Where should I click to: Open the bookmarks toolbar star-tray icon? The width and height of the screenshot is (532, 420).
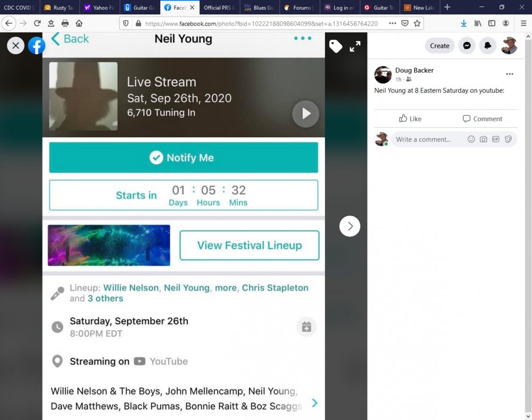51,23
